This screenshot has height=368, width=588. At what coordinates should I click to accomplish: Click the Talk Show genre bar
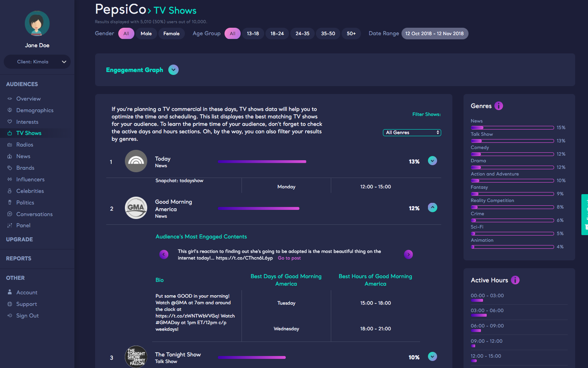pos(512,141)
